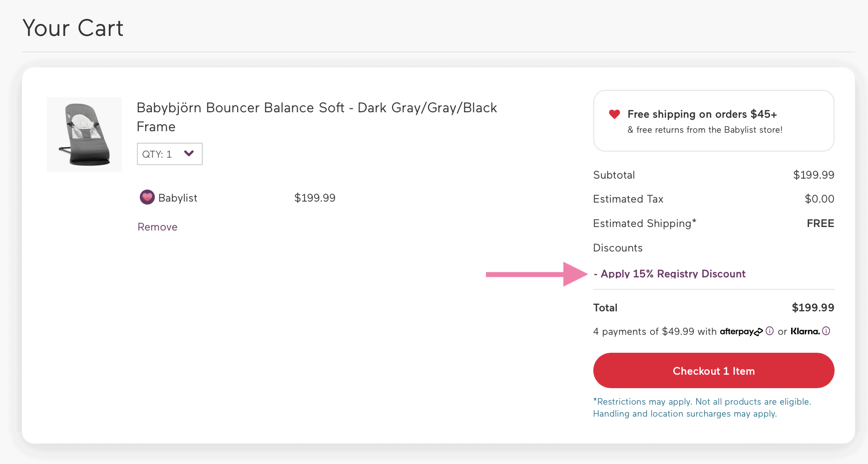Viewport: 868px width, 464px height.
Task: Open the Klarna info icon
Action: pyautogui.click(x=827, y=331)
